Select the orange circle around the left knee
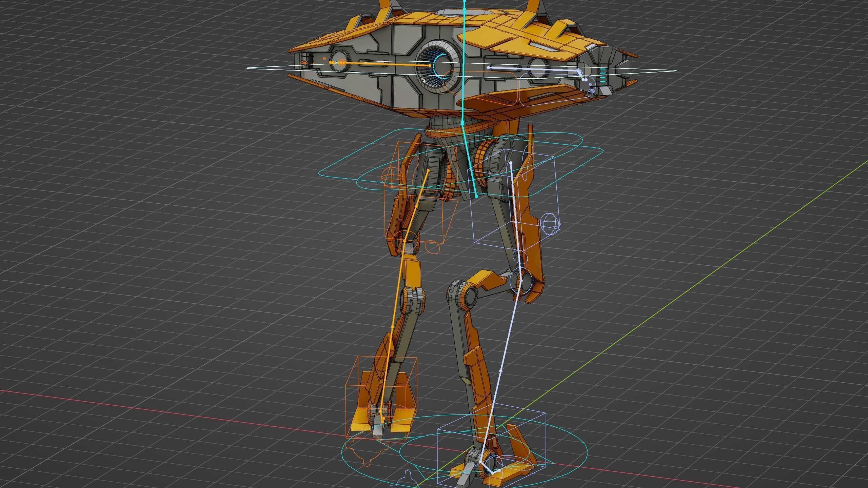 [x=406, y=241]
